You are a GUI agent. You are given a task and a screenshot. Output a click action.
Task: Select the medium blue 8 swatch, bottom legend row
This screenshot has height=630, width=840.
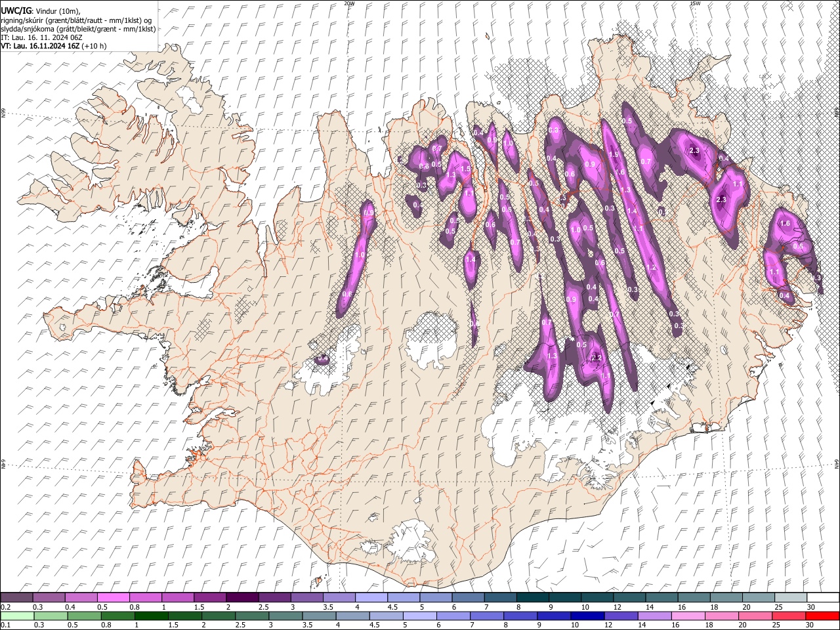point(520,616)
